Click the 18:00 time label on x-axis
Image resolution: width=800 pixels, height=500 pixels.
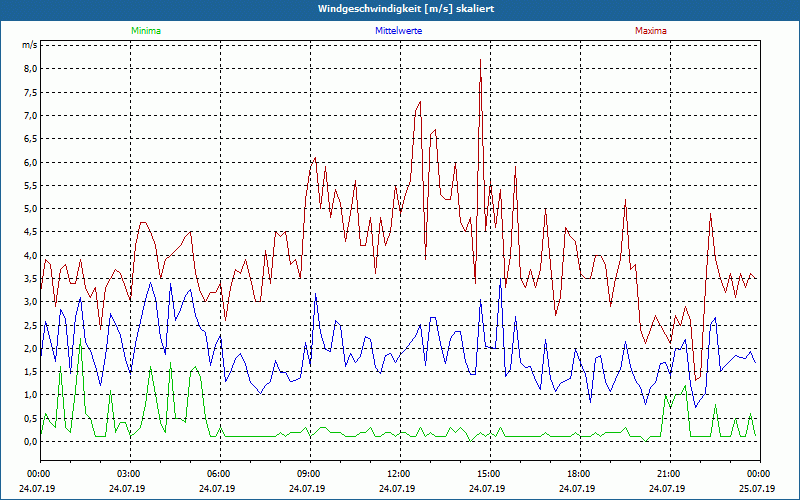[580, 474]
